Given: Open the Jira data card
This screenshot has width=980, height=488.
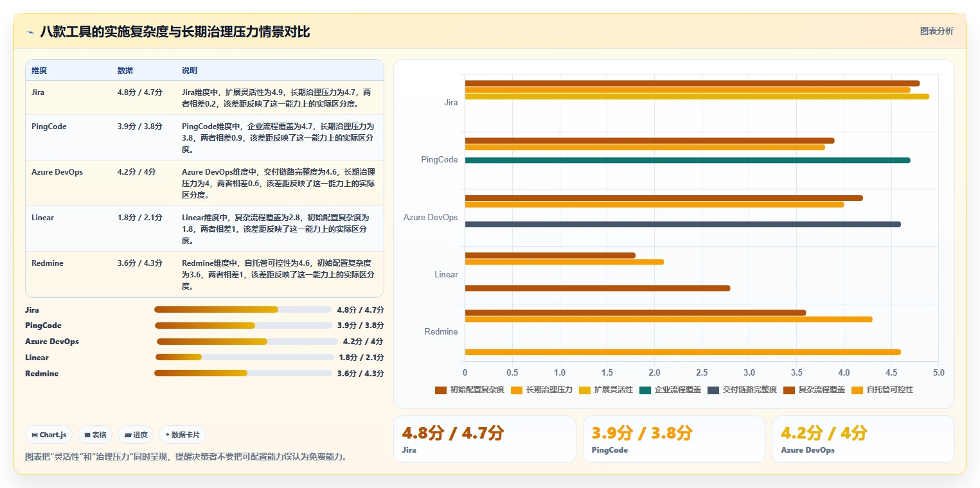Looking at the screenshot, I should click(x=485, y=439).
